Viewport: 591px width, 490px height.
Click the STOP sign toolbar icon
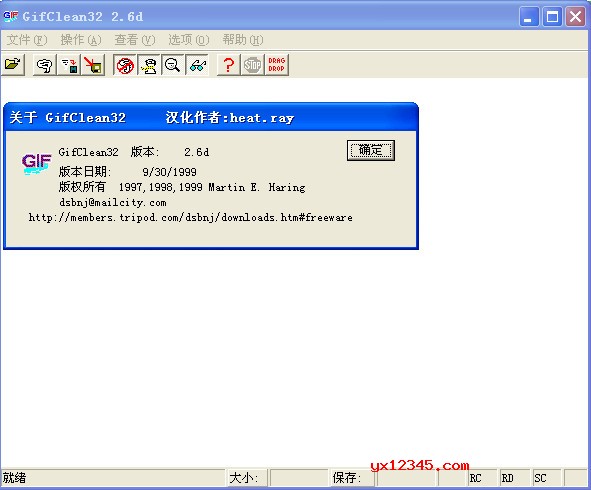(x=253, y=65)
